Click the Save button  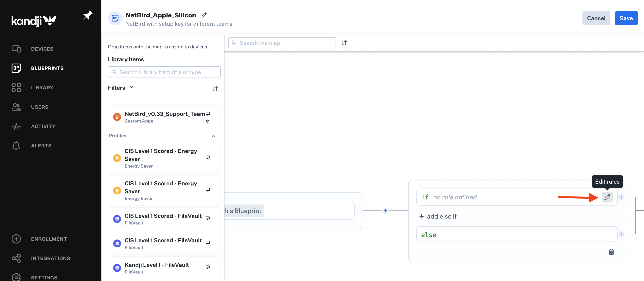(x=626, y=18)
